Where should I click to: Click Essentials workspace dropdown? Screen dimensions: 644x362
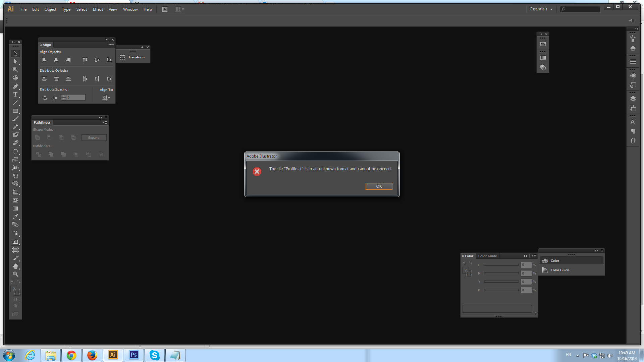coord(540,9)
